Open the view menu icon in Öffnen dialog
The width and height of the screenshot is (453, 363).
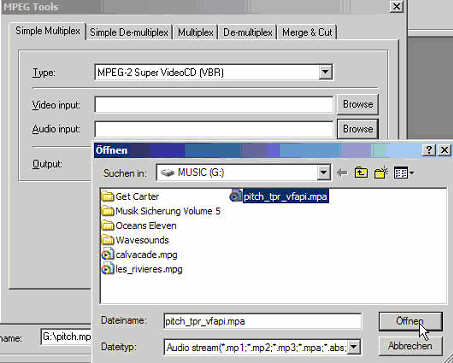point(404,173)
